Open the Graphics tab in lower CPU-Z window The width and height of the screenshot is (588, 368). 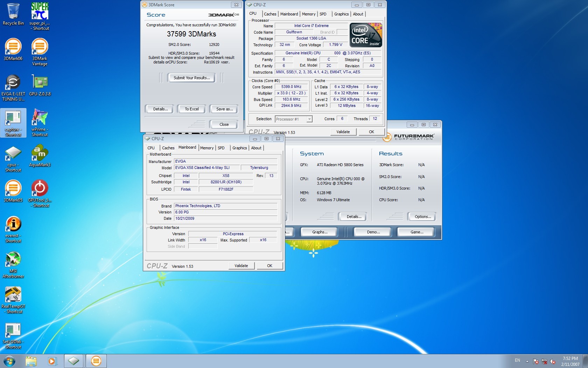coord(239,148)
